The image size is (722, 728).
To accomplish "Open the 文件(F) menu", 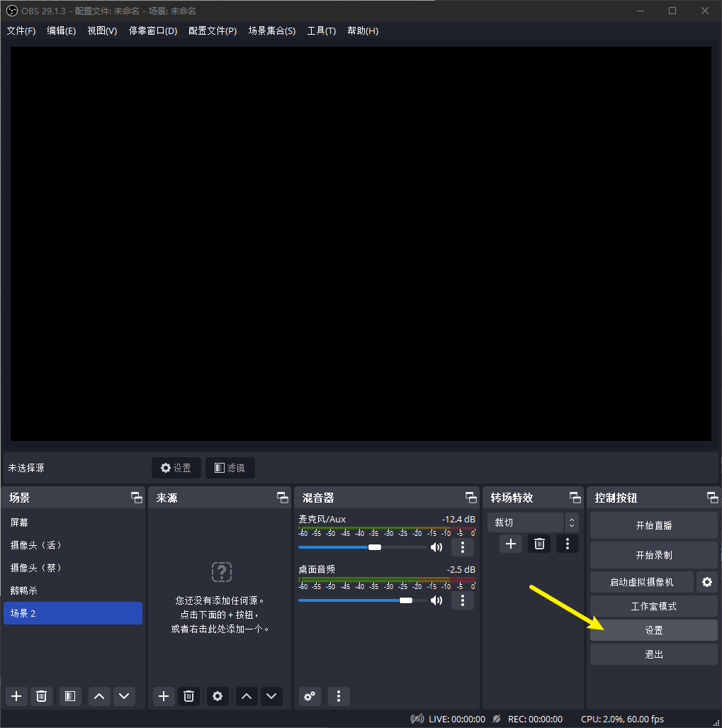I will click(x=21, y=30).
